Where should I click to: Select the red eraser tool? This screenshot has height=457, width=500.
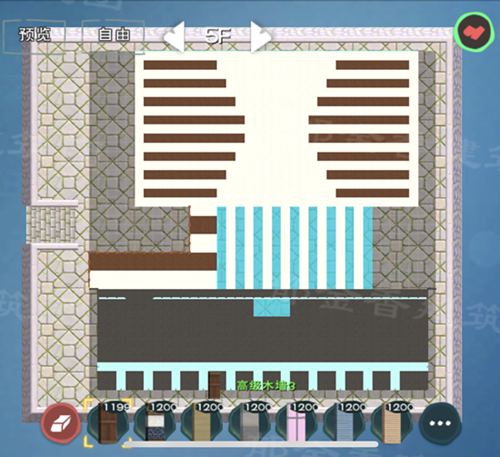point(61,424)
